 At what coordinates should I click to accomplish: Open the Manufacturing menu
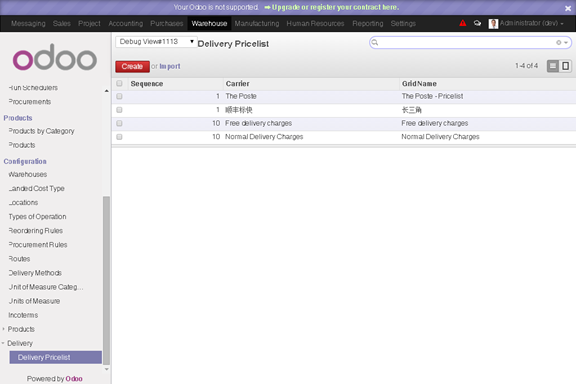point(257,24)
